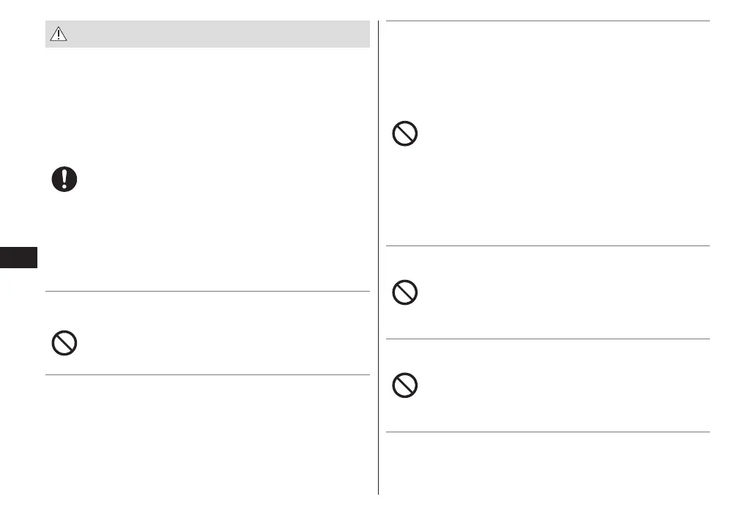The image size is (756, 532).
Task: Click the bottommost divider line in the right column
Action: click(547, 432)
